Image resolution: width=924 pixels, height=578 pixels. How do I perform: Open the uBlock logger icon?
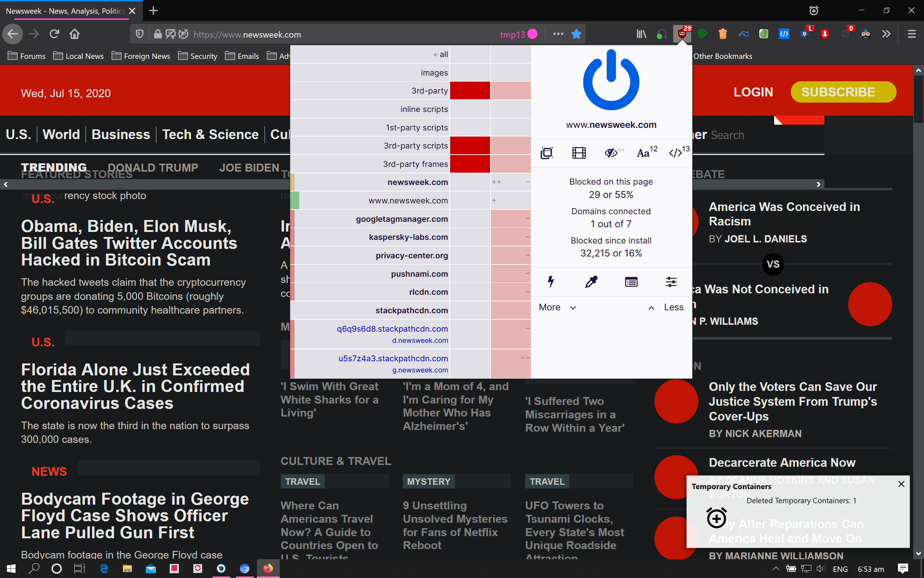tap(631, 282)
